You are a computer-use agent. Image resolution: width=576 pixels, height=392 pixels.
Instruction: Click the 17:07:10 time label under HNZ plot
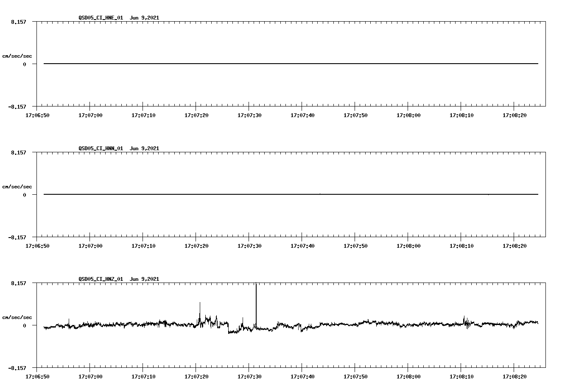tap(143, 376)
